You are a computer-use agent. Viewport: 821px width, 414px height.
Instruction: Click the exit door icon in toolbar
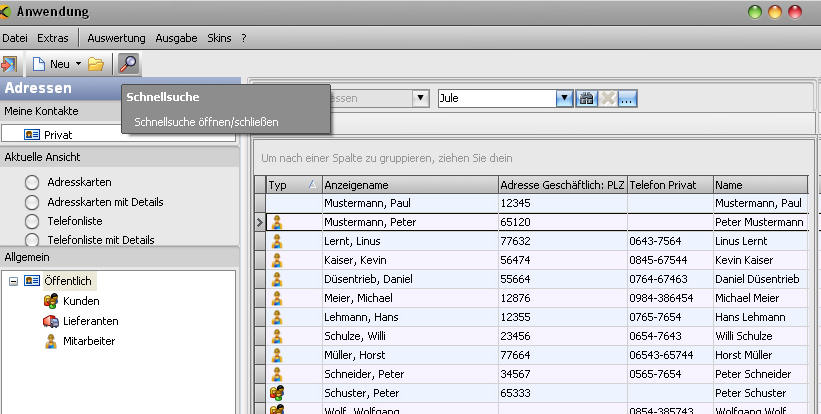(x=8, y=64)
